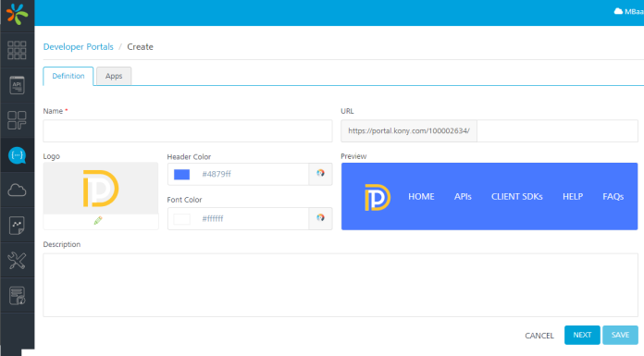Select the Definition tab
Screen dimensions: 644x356
(68, 76)
